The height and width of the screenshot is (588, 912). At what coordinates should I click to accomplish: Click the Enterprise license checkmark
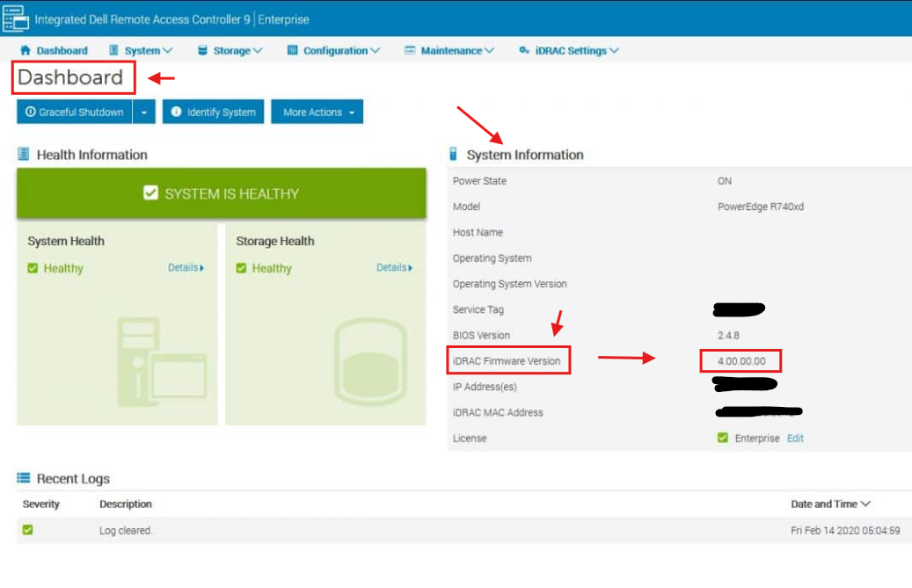[724, 438]
